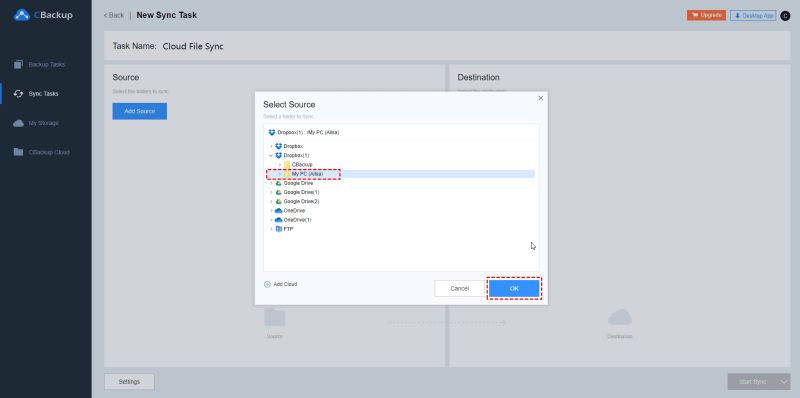Click the Google Drive icon in the tree
800x398 pixels.
pos(279,183)
